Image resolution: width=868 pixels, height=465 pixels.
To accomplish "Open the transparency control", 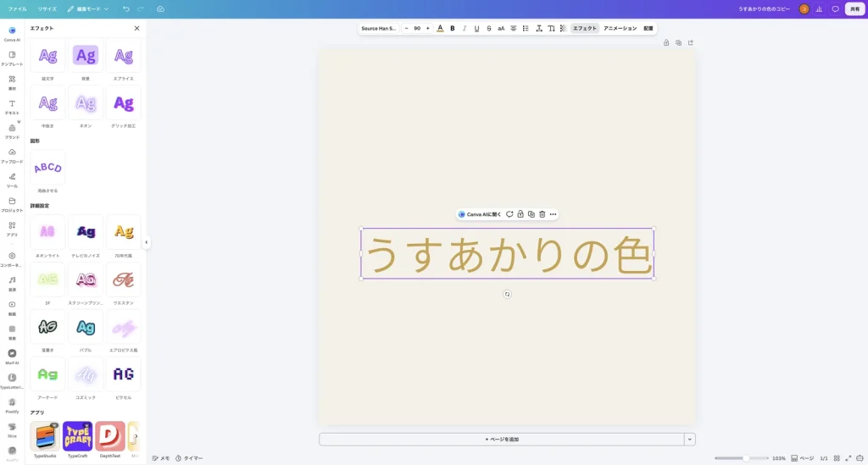I will coord(563,28).
